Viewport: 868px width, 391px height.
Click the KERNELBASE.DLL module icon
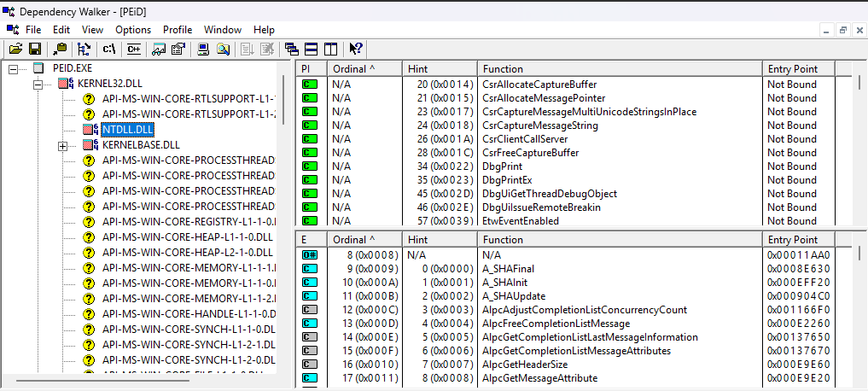click(x=90, y=146)
